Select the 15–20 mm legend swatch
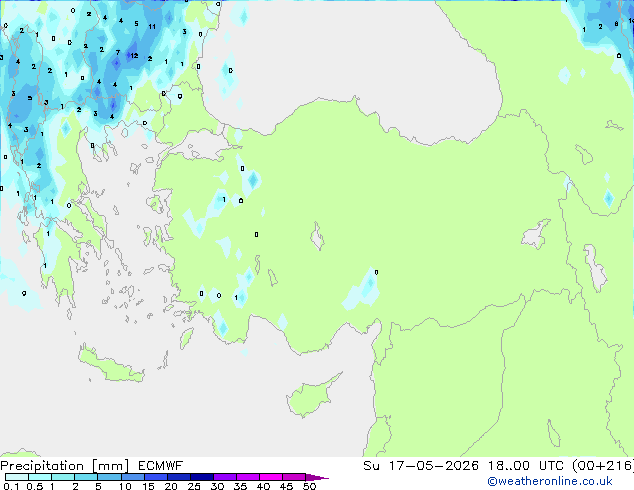Image resolution: width=634 pixels, height=490 pixels. tap(155, 477)
